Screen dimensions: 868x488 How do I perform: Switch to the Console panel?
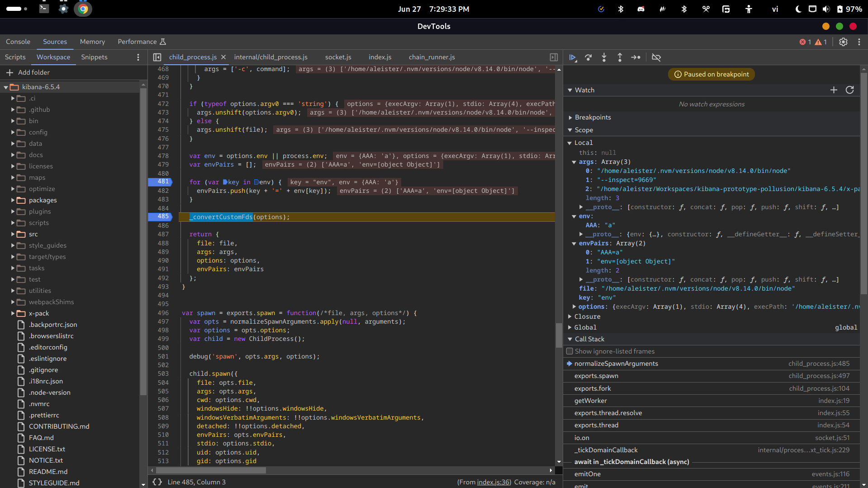[18, 42]
